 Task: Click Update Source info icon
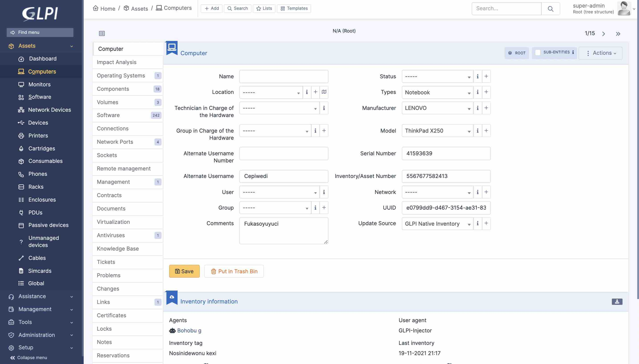coord(477,223)
